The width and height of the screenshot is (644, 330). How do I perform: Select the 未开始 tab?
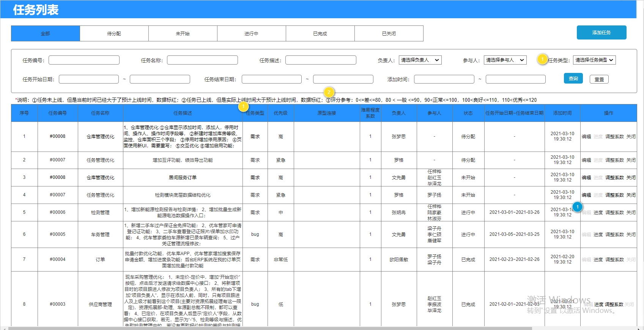point(183,33)
